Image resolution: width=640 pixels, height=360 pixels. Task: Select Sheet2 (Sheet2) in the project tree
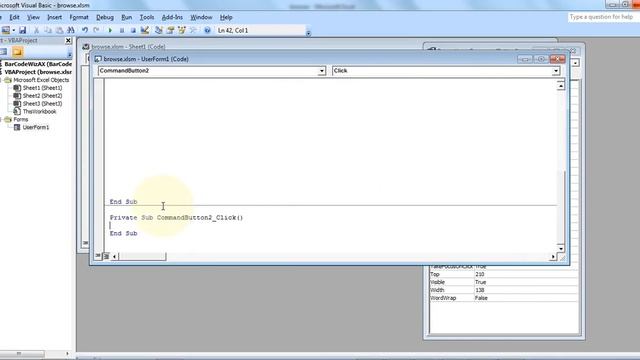coord(42,96)
